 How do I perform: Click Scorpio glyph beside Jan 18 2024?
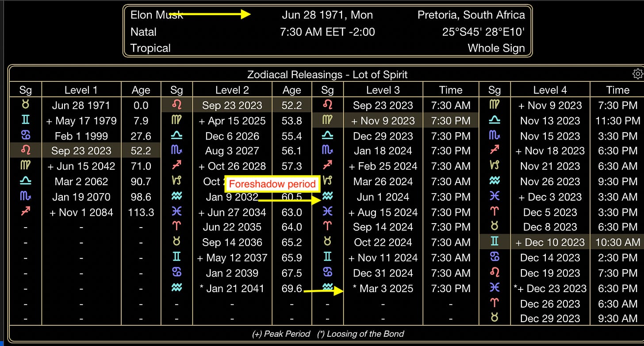click(327, 151)
